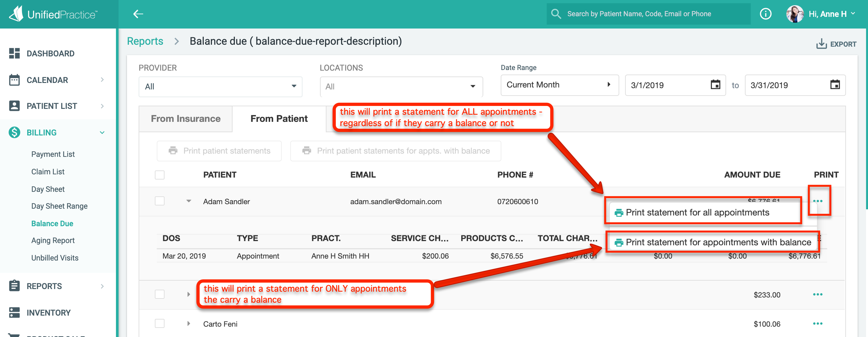Select the Carto Feni row checkbox
Viewport: 868px width, 337px height.
click(x=159, y=323)
